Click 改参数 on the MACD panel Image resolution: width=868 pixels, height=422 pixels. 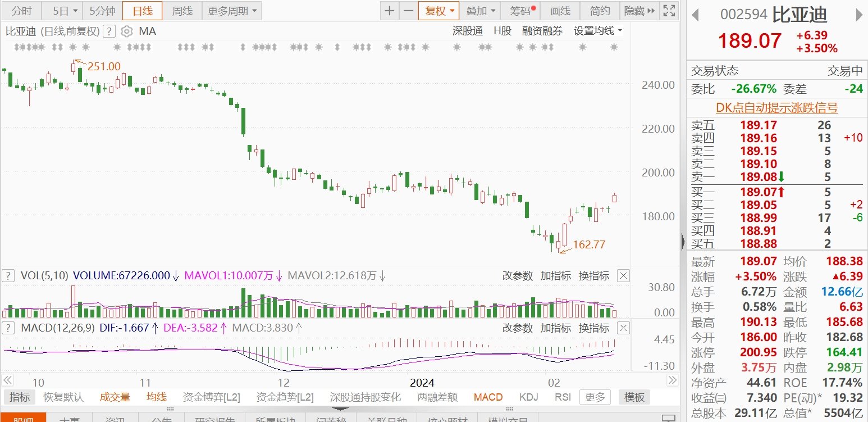(517, 328)
